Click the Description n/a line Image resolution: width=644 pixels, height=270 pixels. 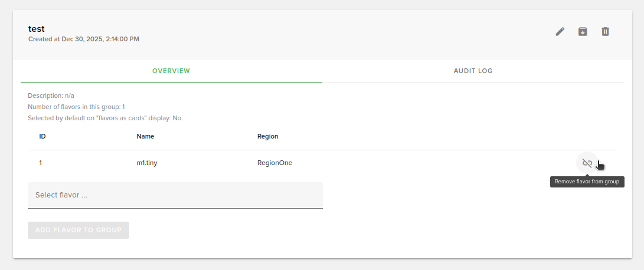51,96
